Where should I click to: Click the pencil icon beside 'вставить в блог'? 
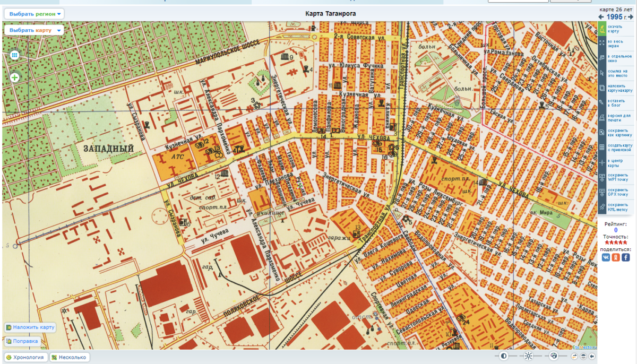tap(601, 102)
